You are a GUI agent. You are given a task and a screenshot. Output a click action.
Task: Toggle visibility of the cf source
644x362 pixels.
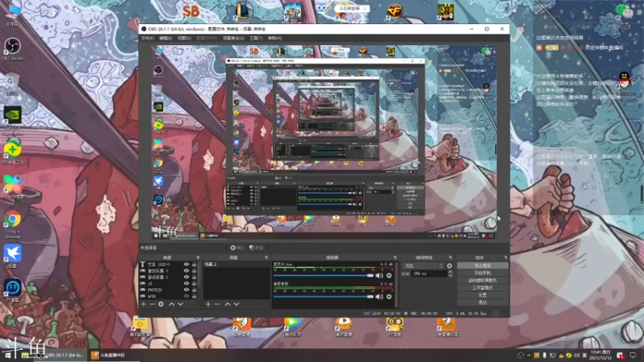point(187,283)
